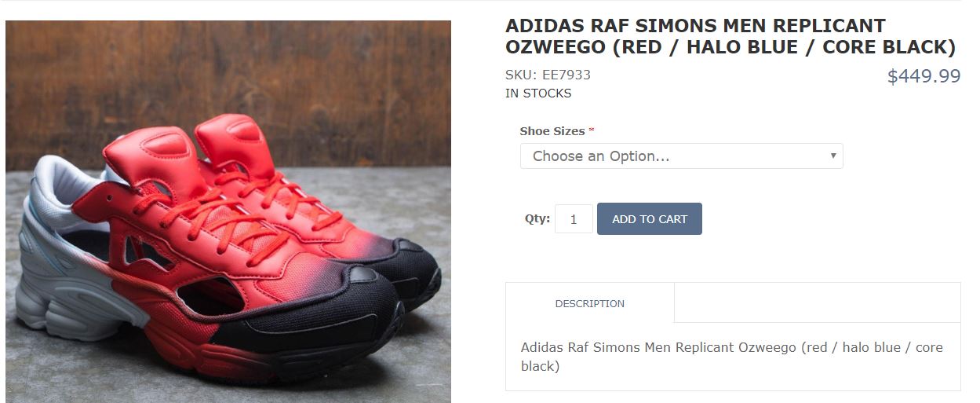This screenshot has width=980, height=403.
Task: Click the Add to Cart button
Action: [x=649, y=219]
